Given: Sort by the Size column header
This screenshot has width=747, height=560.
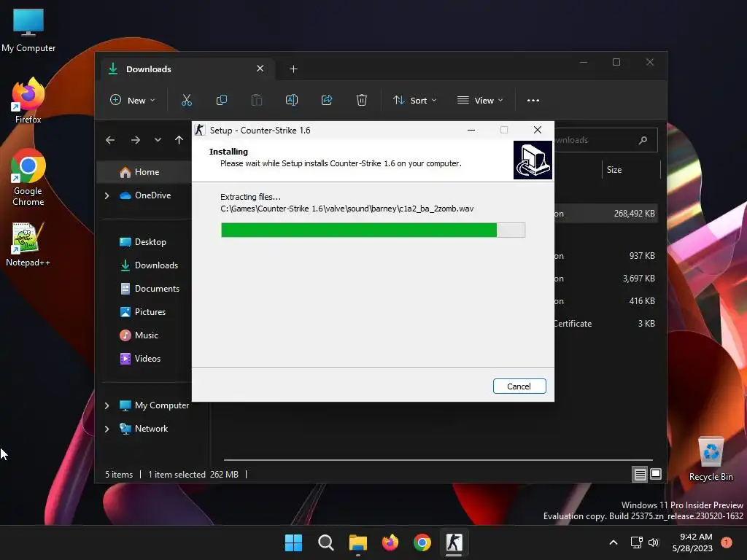Looking at the screenshot, I should pyautogui.click(x=614, y=170).
